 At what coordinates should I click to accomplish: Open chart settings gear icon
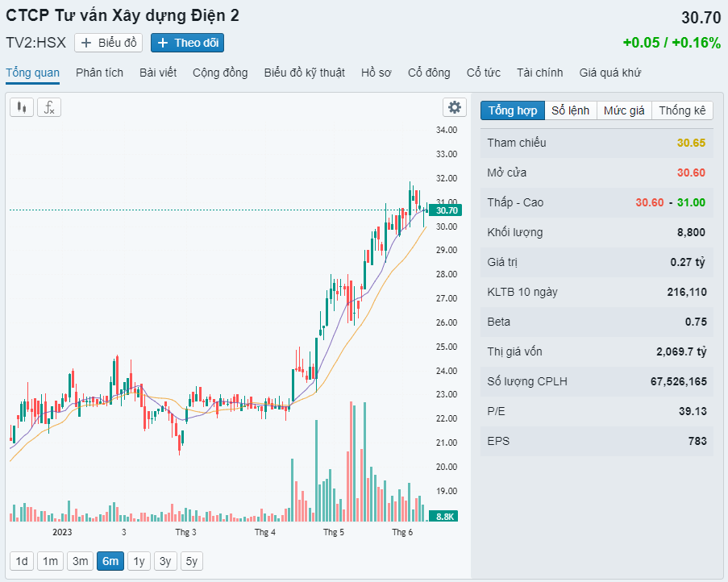pos(455,107)
